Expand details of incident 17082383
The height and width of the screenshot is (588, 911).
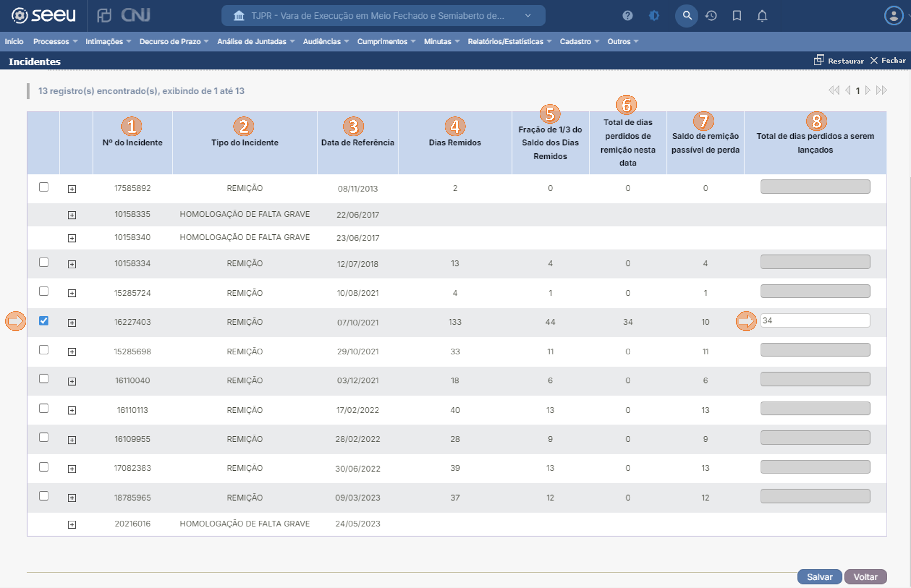72,469
